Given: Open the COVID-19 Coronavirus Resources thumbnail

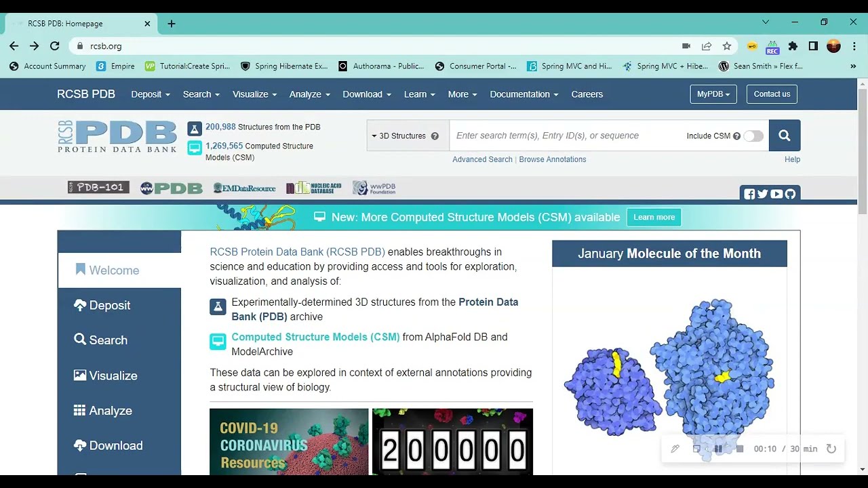Looking at the screenshot, I should [289, 441].
